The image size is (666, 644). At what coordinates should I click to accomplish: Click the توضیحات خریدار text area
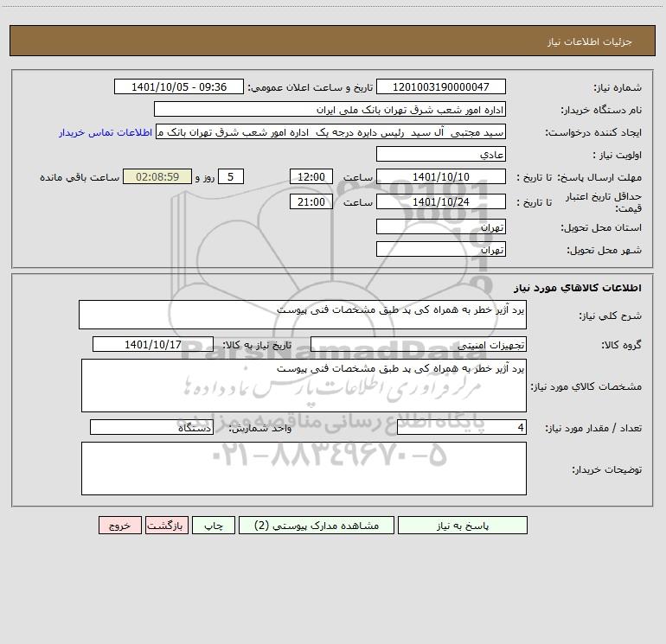click(304, 469)
